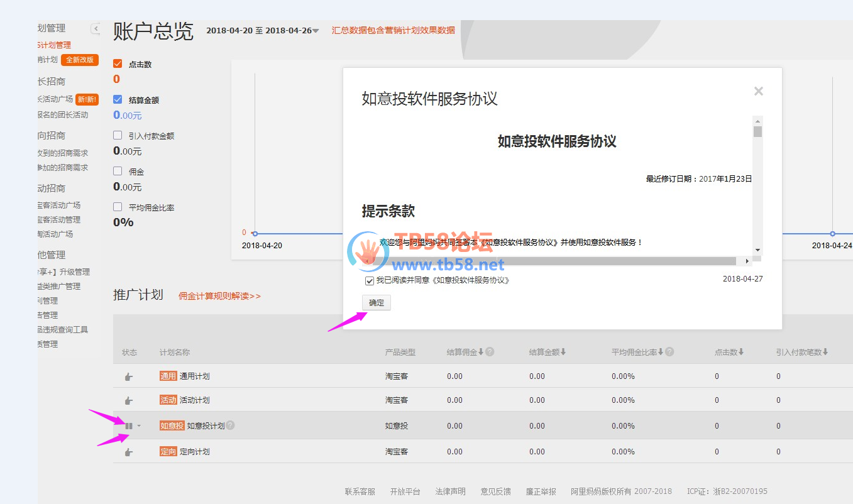
Task: Open 佣金计算规则解读>> link
Action: pos(219,296)
